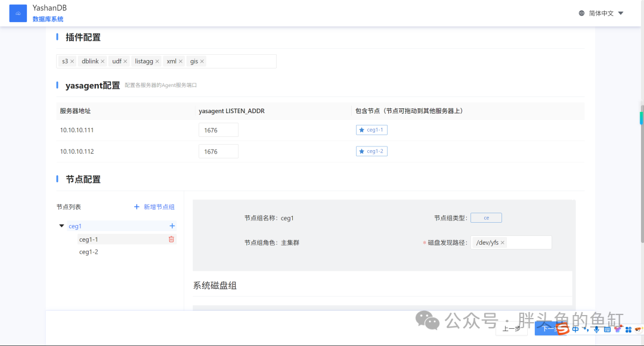Remove the xml plugin tag

coord(180,61)
